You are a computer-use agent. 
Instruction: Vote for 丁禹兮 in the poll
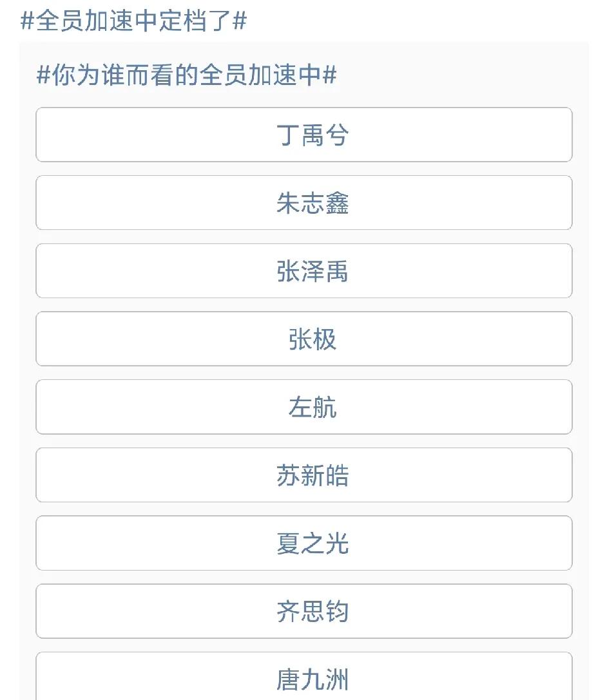(303, 135)
